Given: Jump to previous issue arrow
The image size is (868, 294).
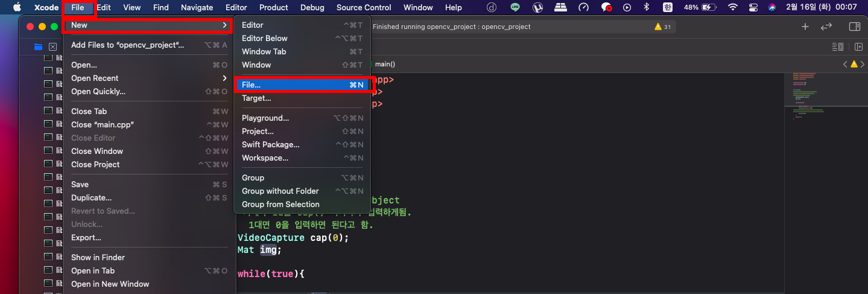Looking at the screenshot, I should click(845, 64).
